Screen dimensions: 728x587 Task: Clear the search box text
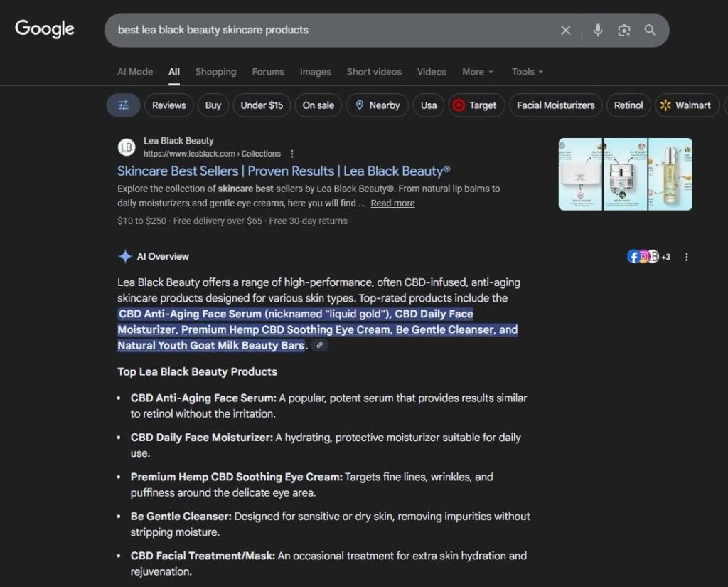pyautogui.click(x=565, y=30)
